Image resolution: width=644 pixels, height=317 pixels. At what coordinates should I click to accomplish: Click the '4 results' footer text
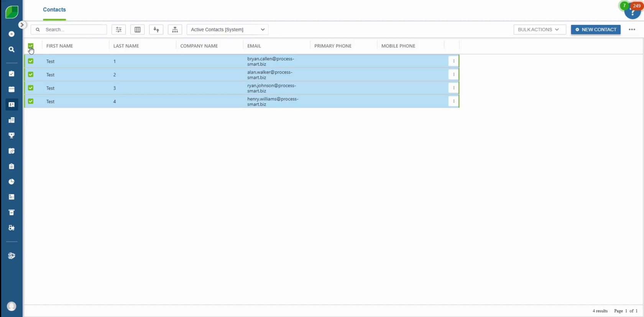[600, 311]
